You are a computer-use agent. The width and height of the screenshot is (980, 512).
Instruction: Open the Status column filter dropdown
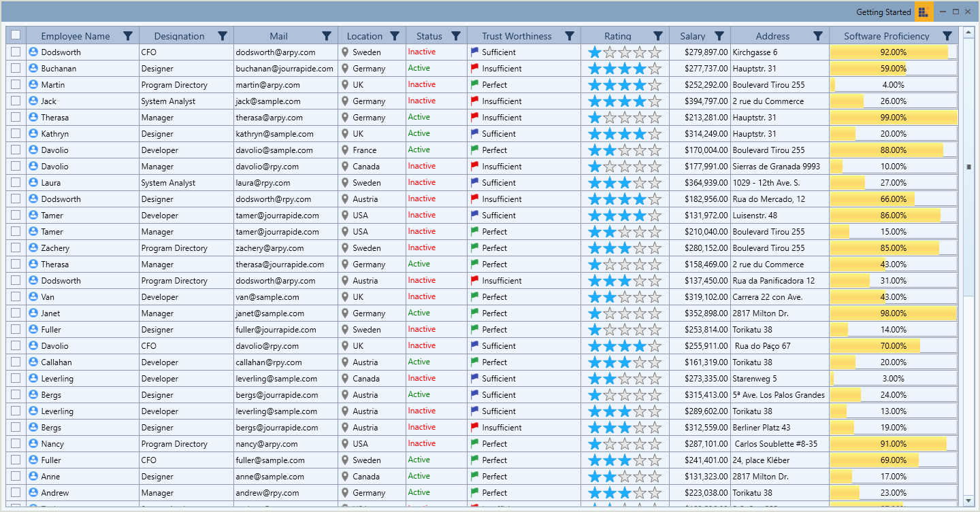(x=456, y=35)
